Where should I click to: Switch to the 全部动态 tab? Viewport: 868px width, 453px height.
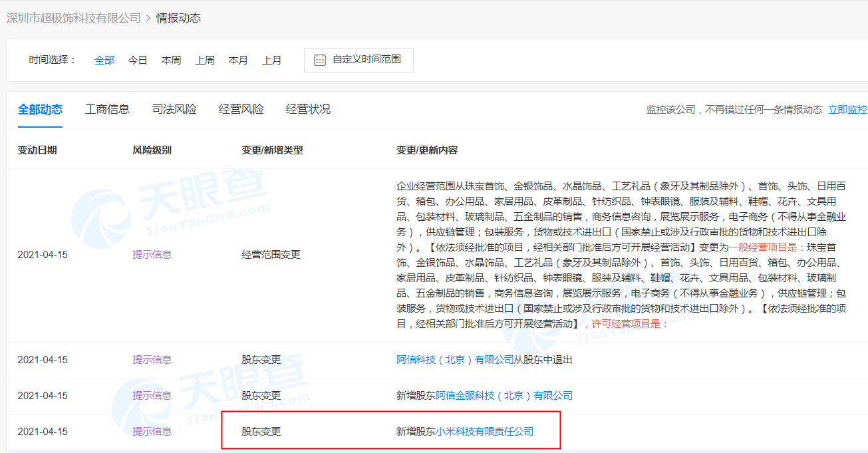(x=40, y=109)
